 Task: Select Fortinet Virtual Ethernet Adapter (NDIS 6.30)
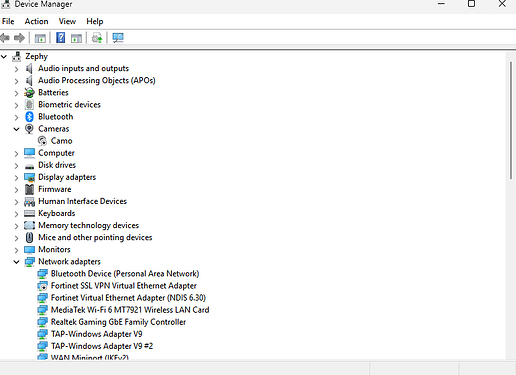click(128, 298)
